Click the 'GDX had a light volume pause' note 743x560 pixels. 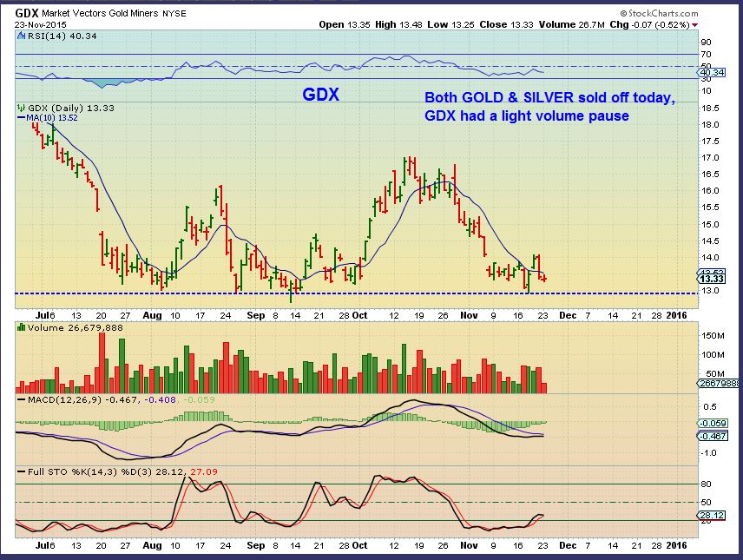tap(527, 115)
